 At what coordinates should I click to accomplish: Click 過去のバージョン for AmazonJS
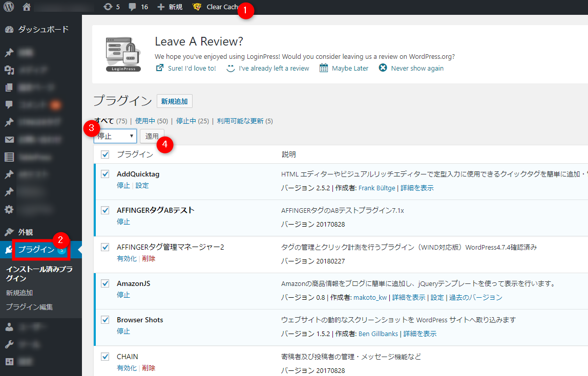click(475, 297)
